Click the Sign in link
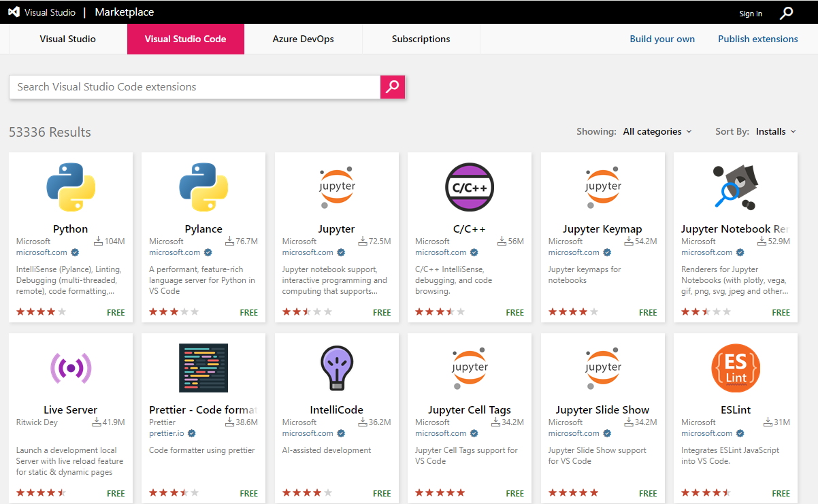818x504 pixels. (751, 14)
